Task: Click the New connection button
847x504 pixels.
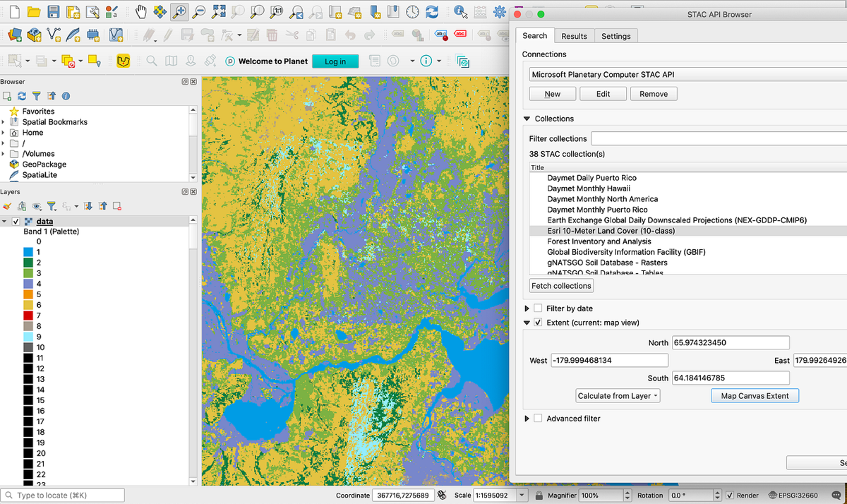Action: 553,94
